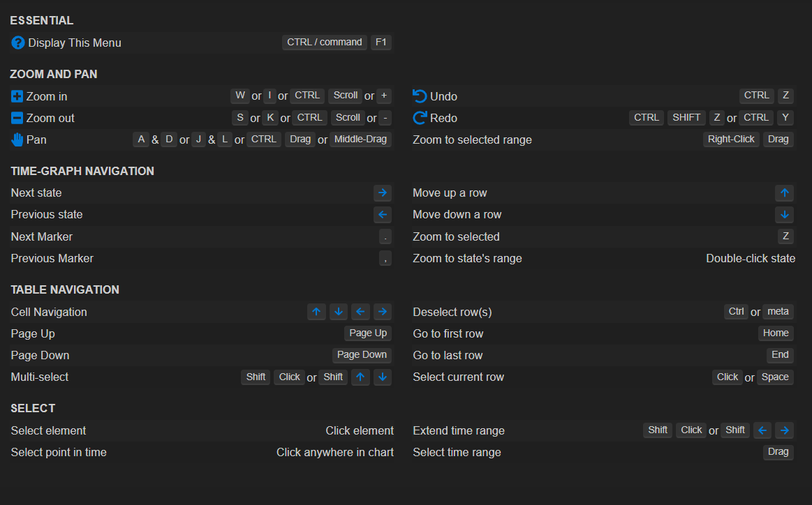Click the Drag key cap in Select time range row
Image resolution: width=812 pixels, height=505 pixels.
778,452
